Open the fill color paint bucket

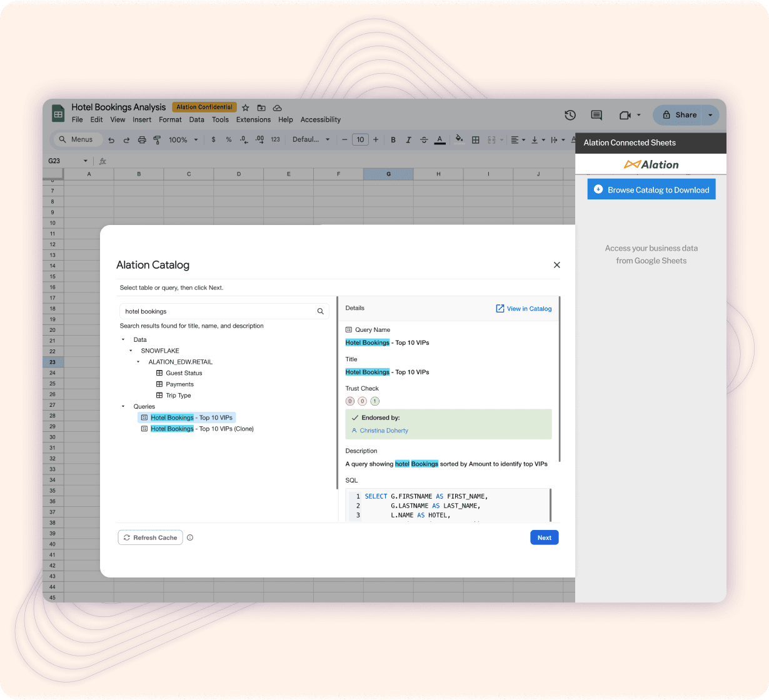coord(459,139)
